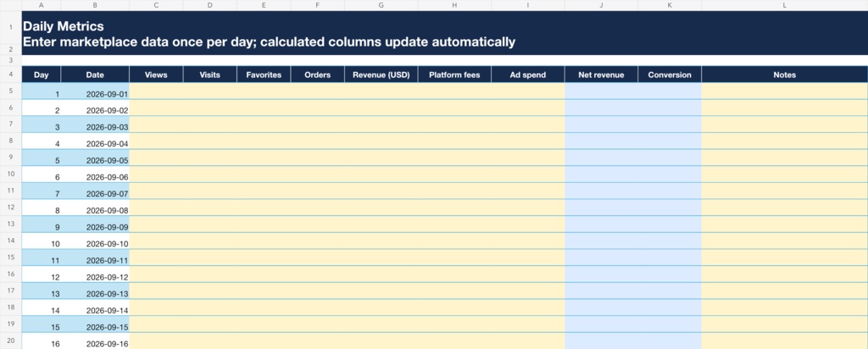Select the Date header cell
868x349 pixels.
tap(95, 75)
